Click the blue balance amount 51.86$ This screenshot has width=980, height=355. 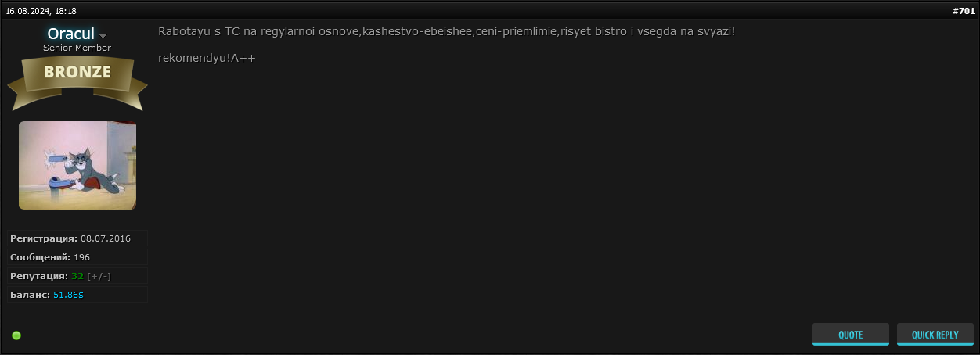click(68, 295)
